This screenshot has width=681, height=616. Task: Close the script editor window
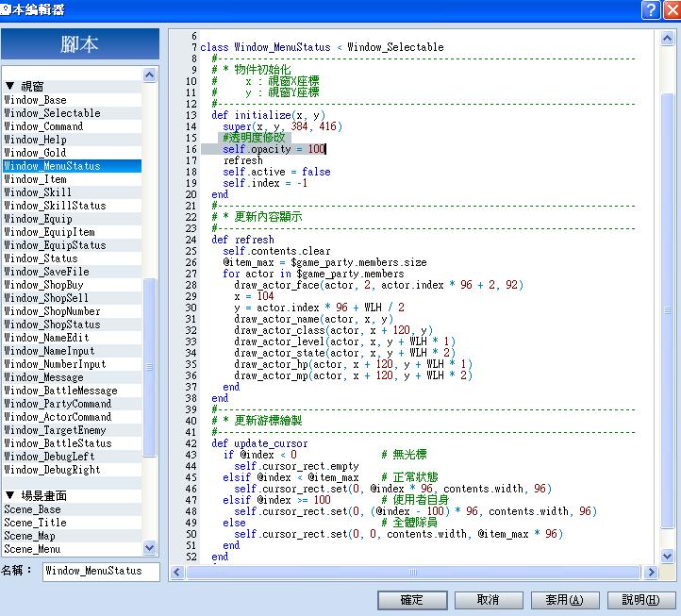[x=673, y=9]
